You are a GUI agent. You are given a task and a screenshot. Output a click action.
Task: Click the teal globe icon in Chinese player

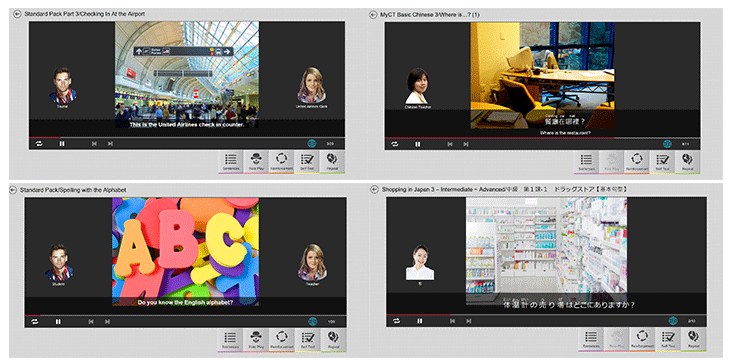coord(667,144)
